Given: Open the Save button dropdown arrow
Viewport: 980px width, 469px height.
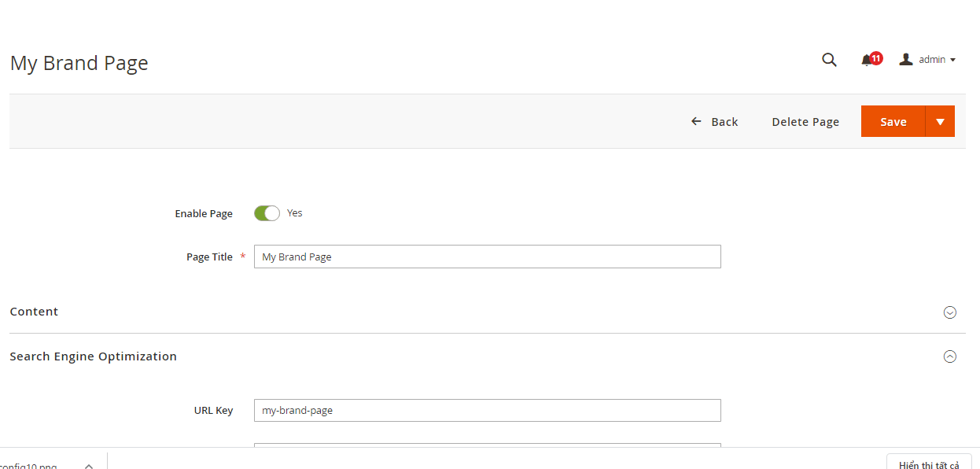Looking at the screenshot, I should (x=940, y=122).
